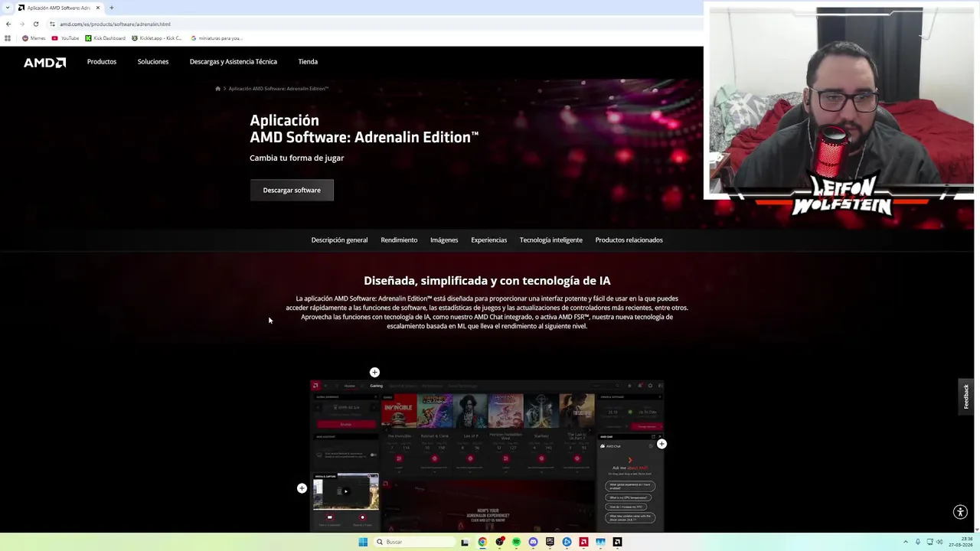Screen dimensions: 980x551
Task: Click the Adrenalin software preview image
Action: point(487,456)
